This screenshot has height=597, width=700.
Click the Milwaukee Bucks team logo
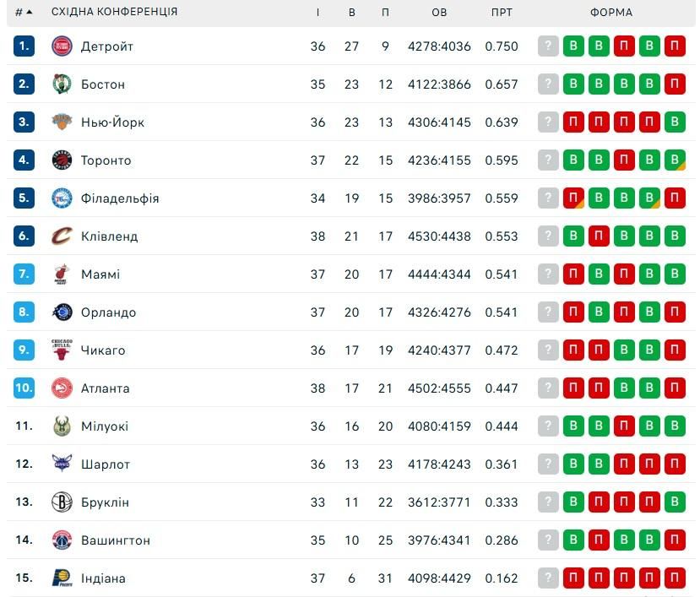coord(62,426)
